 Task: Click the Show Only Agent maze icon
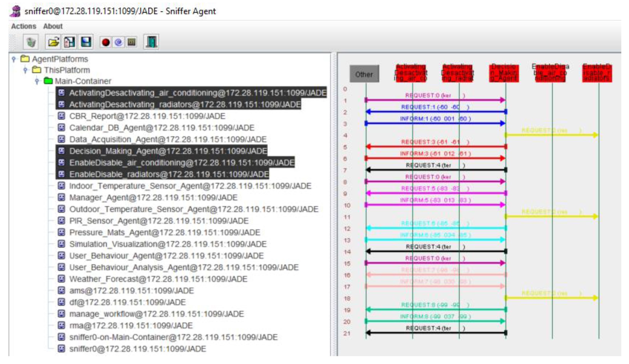[x=132, y=42]
